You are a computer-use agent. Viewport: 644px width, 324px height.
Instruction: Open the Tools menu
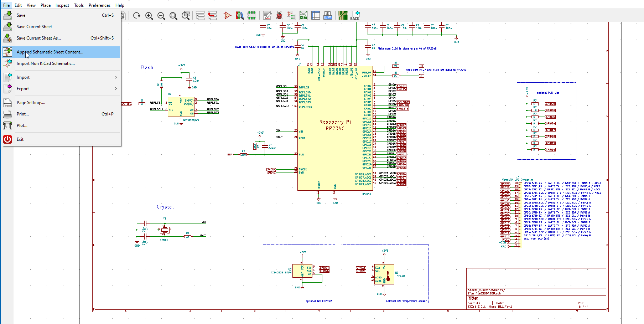[x=79, y=5]
